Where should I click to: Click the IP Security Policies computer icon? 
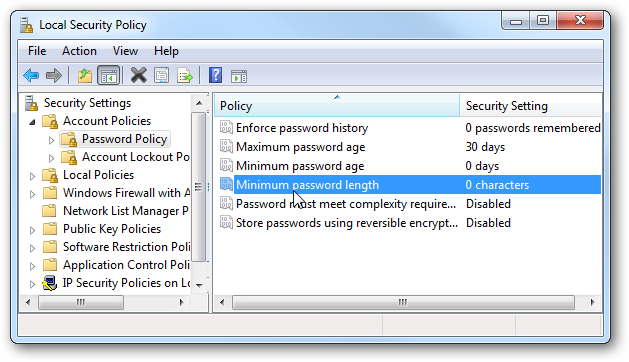click(50, 283)
